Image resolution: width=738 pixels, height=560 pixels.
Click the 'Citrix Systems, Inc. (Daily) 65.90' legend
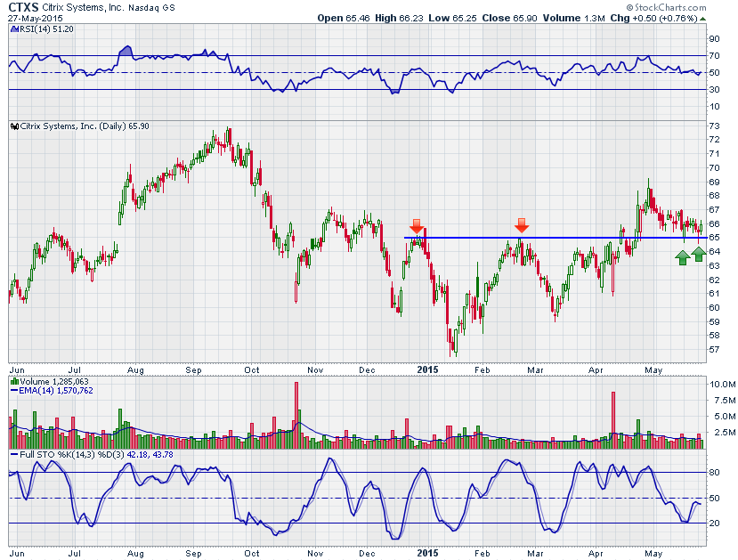[x=85, y=126]
